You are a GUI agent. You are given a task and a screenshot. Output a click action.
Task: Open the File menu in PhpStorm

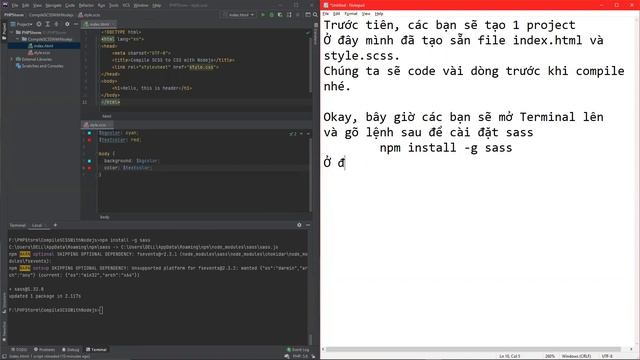click(x=15, y=5)
